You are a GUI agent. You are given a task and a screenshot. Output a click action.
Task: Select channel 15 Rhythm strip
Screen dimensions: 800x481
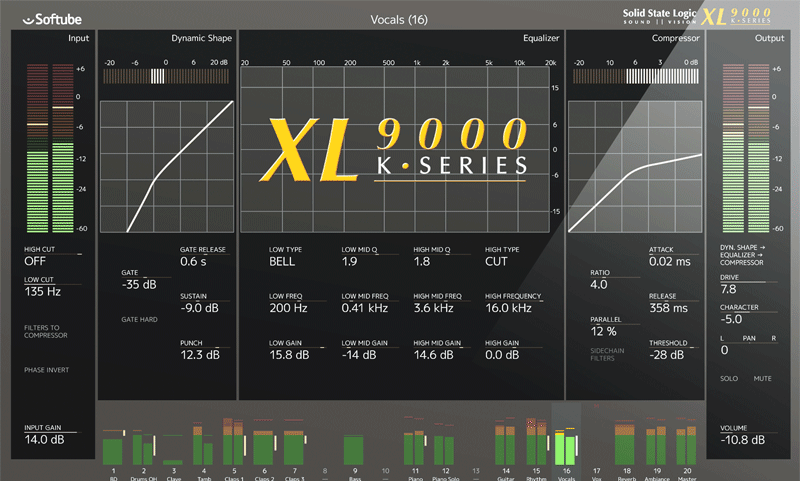click(x=536, y=448)
